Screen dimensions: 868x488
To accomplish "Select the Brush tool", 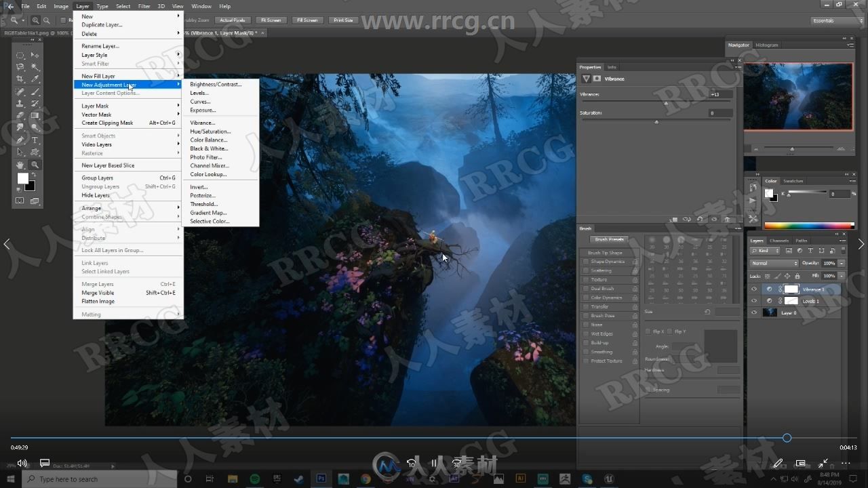I will [x=35, y=91].
